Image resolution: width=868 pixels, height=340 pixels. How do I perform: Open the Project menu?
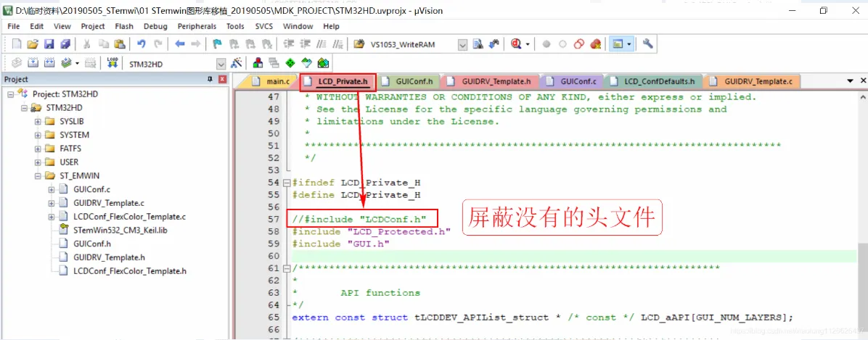coord(92,26)
